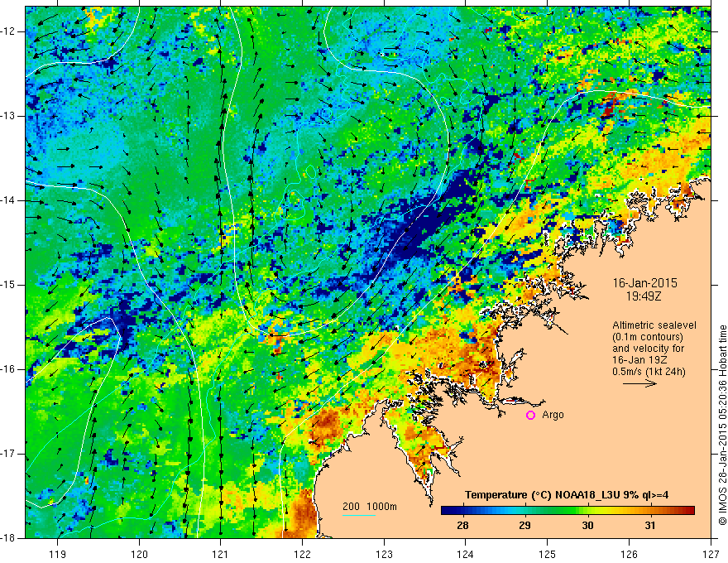Click longitude label '121' on the axis
This screenshot has width=728, height=563.
(x=221, y=554)
